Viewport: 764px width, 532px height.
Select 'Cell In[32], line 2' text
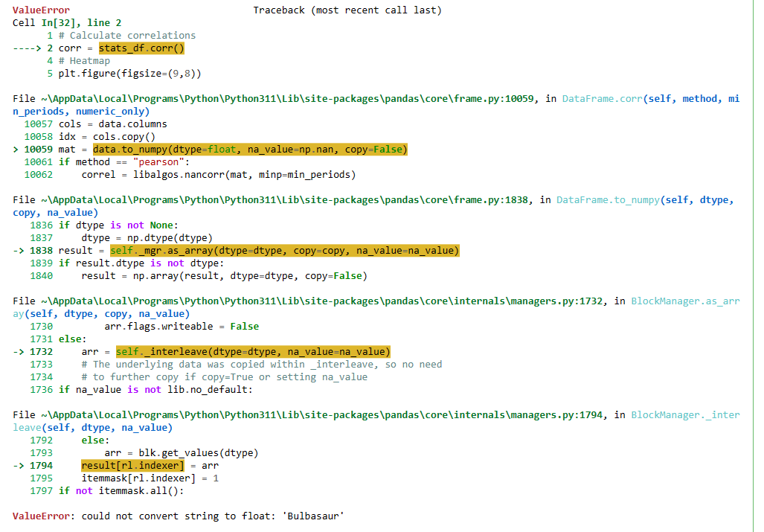[67, 23]
